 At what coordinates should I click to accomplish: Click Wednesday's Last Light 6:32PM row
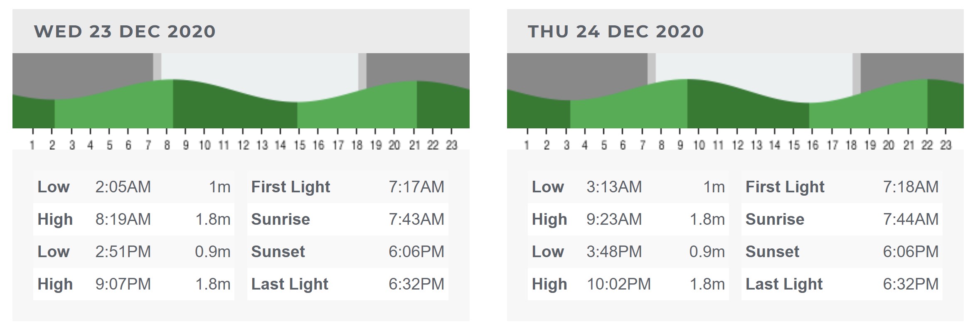coord(348,284)
